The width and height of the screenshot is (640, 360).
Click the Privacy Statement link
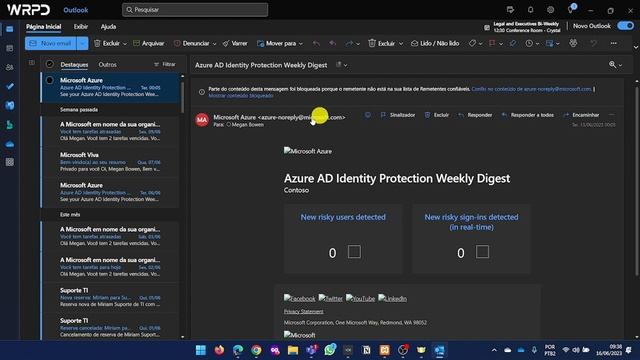click(303, 311)
